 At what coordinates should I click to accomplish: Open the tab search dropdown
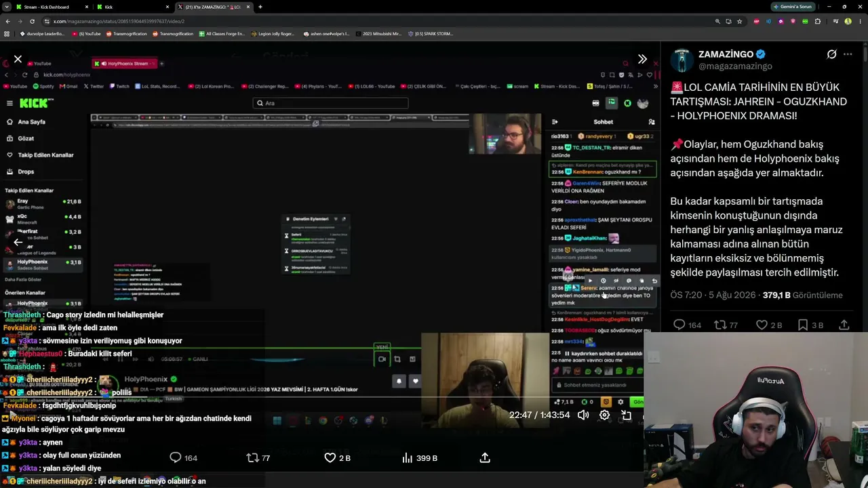6,7
